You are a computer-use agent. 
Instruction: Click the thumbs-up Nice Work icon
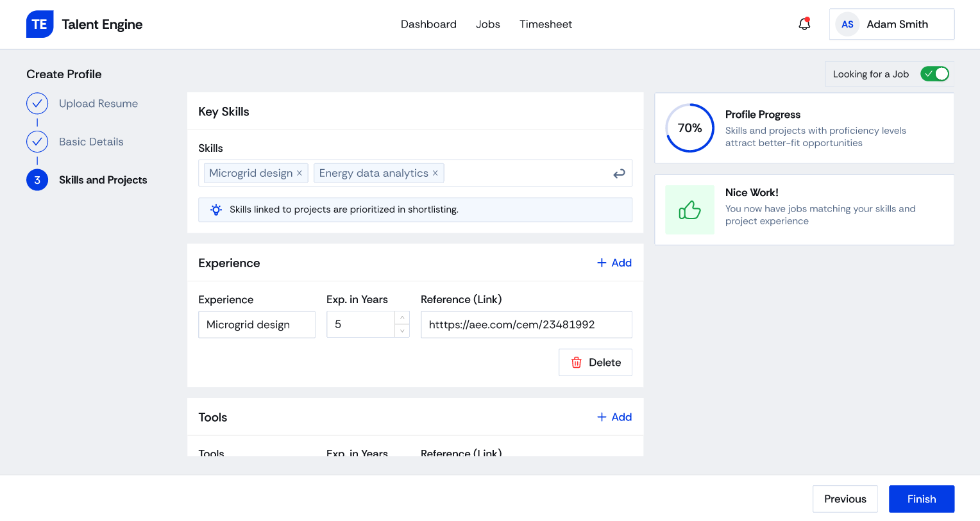689,210
